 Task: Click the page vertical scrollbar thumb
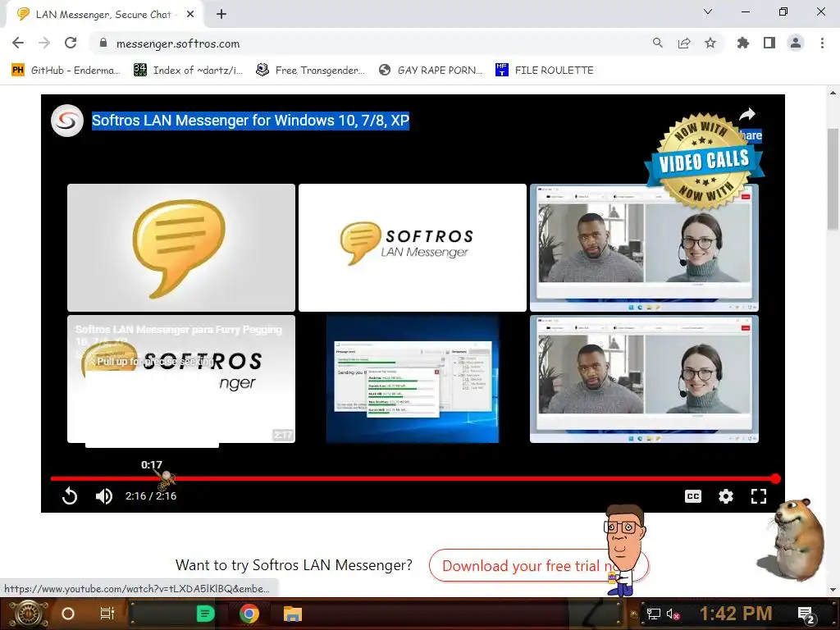pyautogui.click(x=833, y=179)
